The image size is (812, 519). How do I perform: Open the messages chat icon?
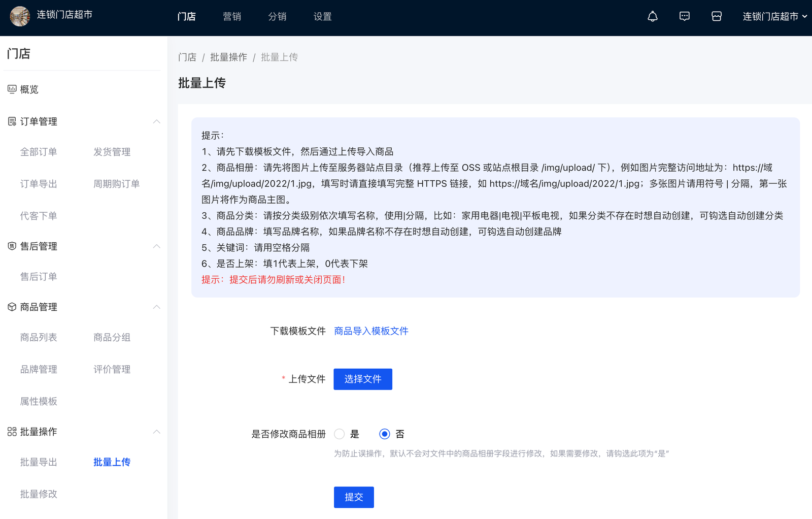685,17
